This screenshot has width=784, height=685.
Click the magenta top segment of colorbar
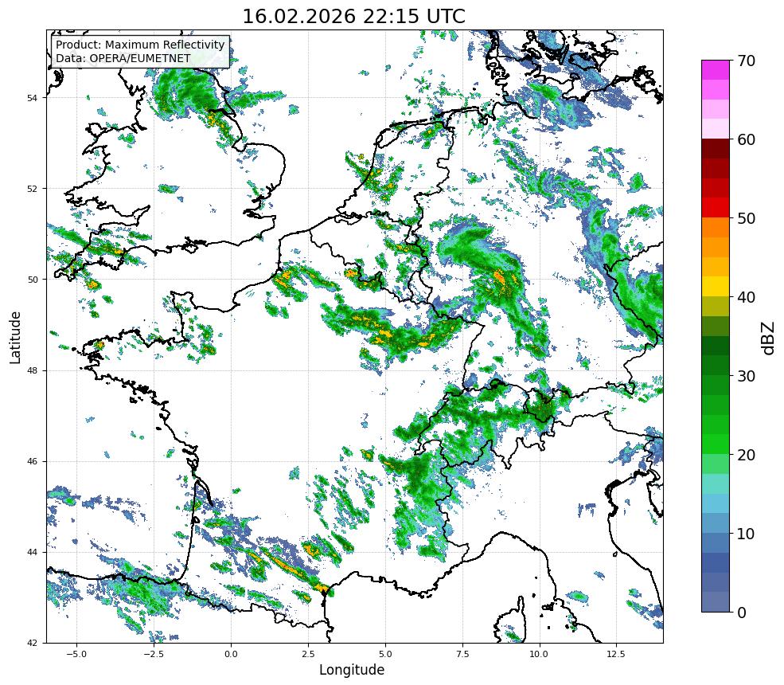[x=716, y=70]
